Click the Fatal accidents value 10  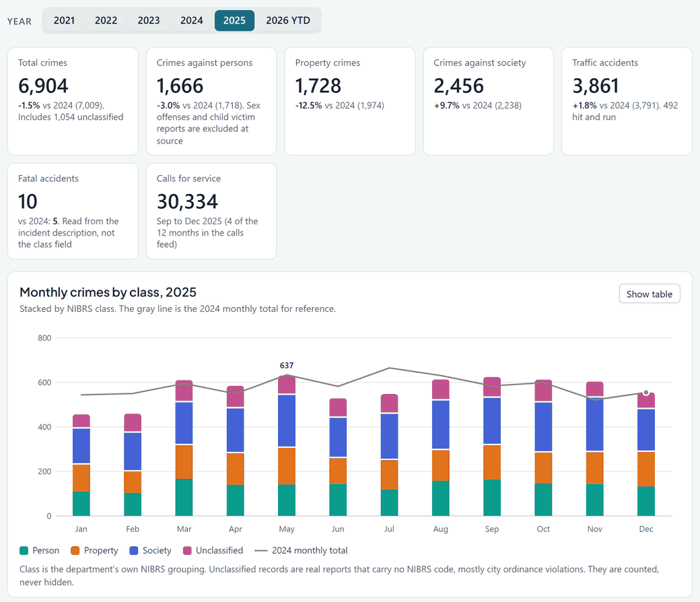pos(28,201)
